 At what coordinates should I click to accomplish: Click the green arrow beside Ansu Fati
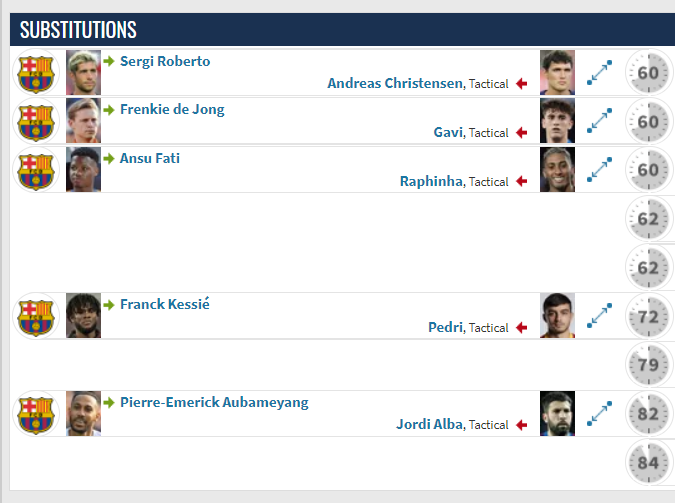(109, 158)
